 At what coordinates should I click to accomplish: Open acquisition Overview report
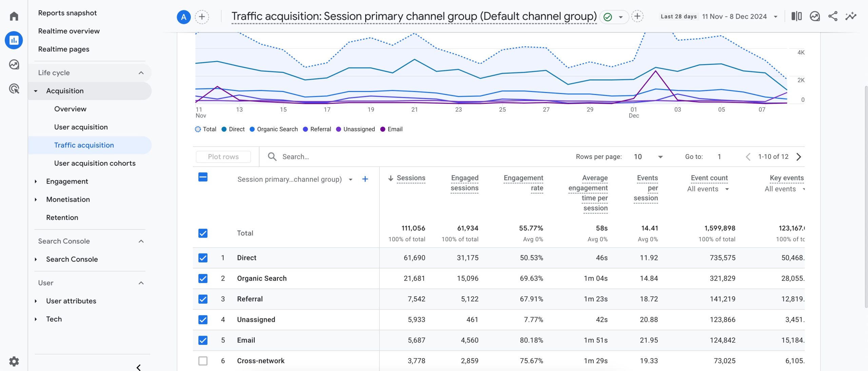coord(70,109)
